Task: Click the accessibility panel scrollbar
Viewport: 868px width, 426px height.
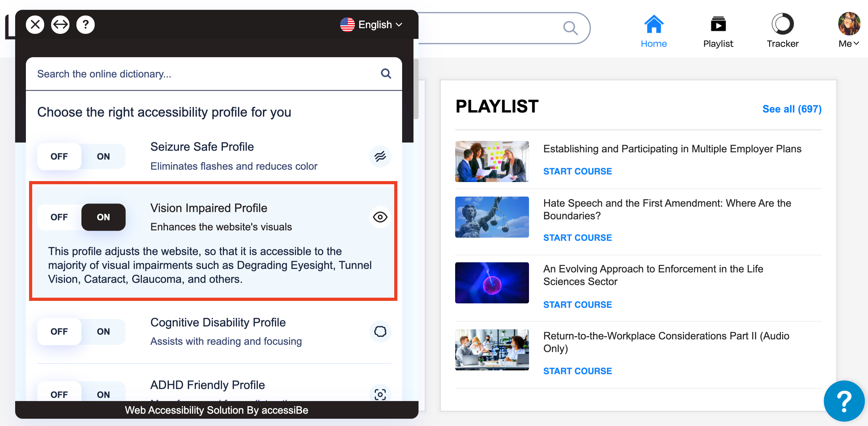Action: tap(416, 89)
